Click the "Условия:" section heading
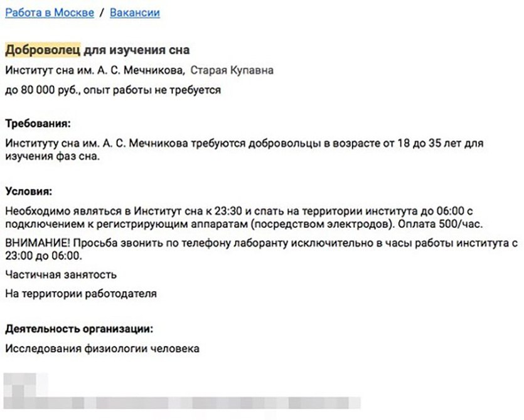 29,191
